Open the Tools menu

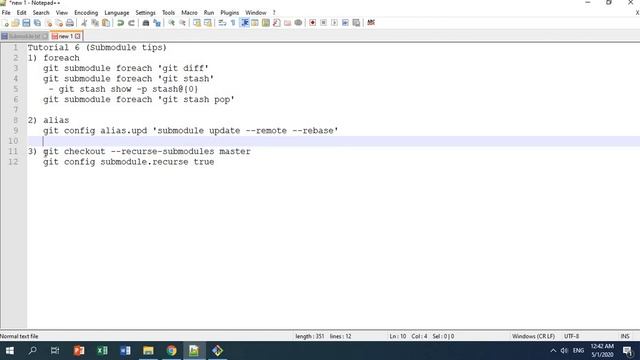coord(168,13)
